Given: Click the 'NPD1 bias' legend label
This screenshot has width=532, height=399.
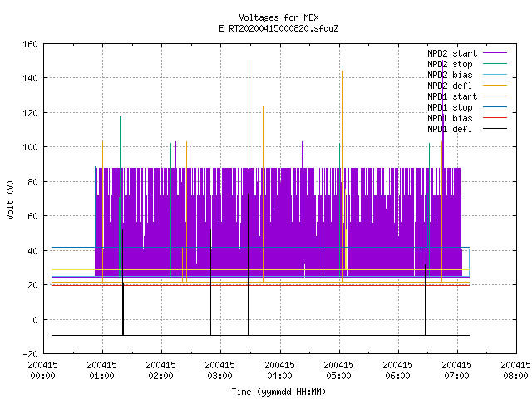Looking at the screenshot, I should click(x=450, y=118).
